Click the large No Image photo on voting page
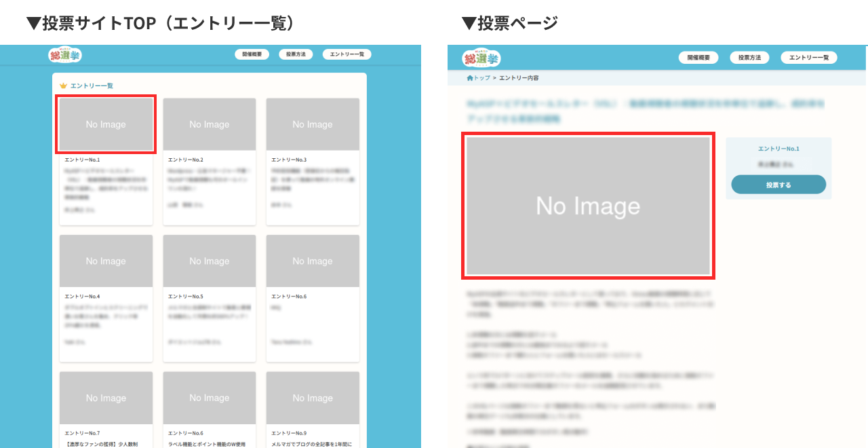Viewport: 868px width, 448px height. pyautogui.click(x=588, y=206)
